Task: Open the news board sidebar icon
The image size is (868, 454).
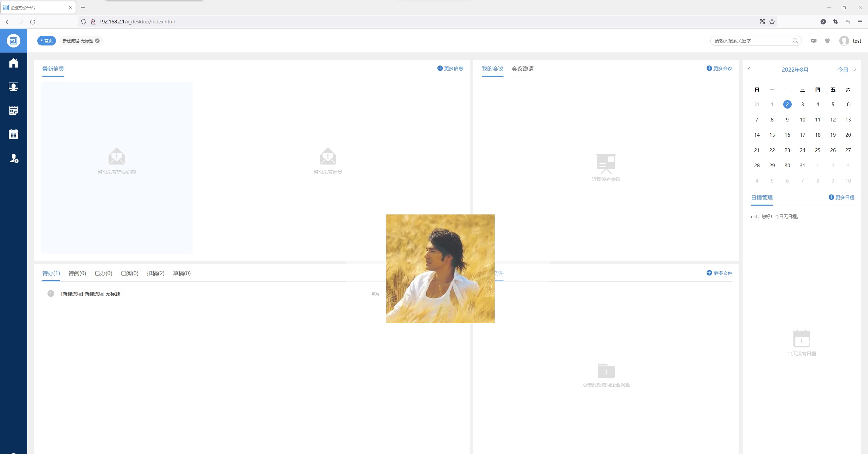Action: click(14, 111)
